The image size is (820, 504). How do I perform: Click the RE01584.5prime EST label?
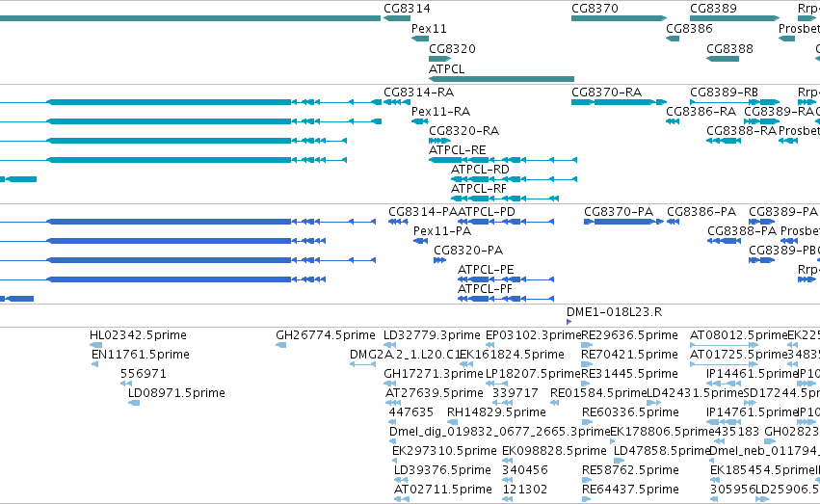coord(598,394)
